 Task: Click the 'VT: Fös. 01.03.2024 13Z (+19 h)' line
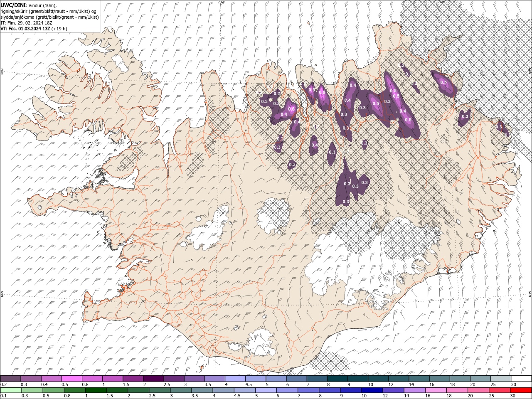coord(34,29)
